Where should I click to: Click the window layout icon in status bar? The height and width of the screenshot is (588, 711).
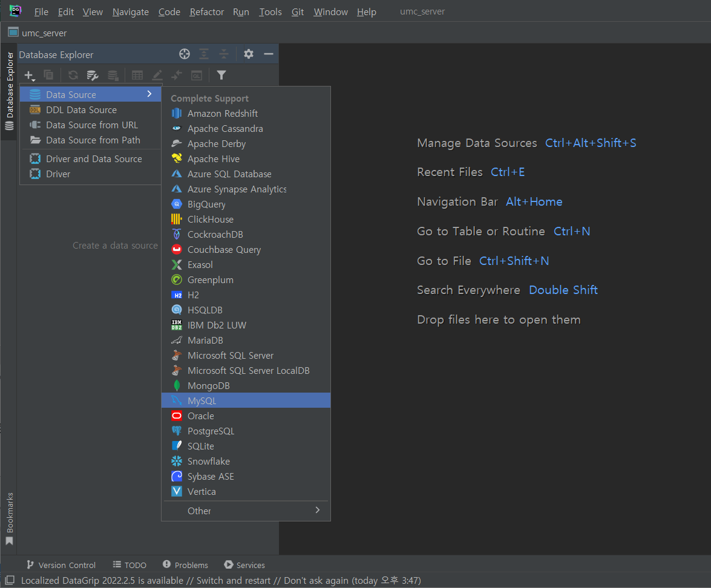(10, 580)
